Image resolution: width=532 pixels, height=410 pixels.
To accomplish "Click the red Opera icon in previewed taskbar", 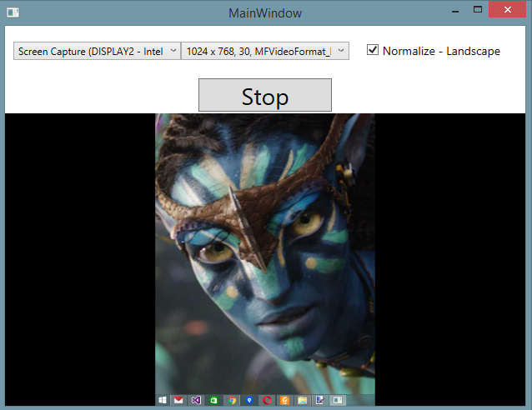I will (267, 400).
